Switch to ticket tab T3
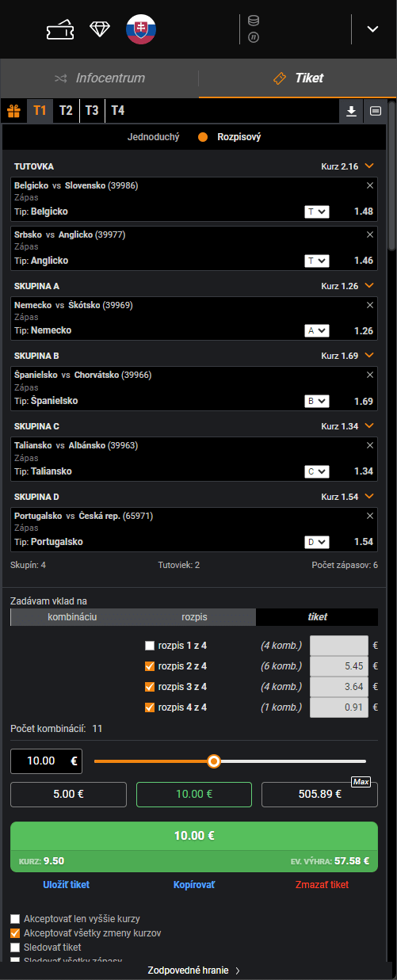 (x=92, y=110)
